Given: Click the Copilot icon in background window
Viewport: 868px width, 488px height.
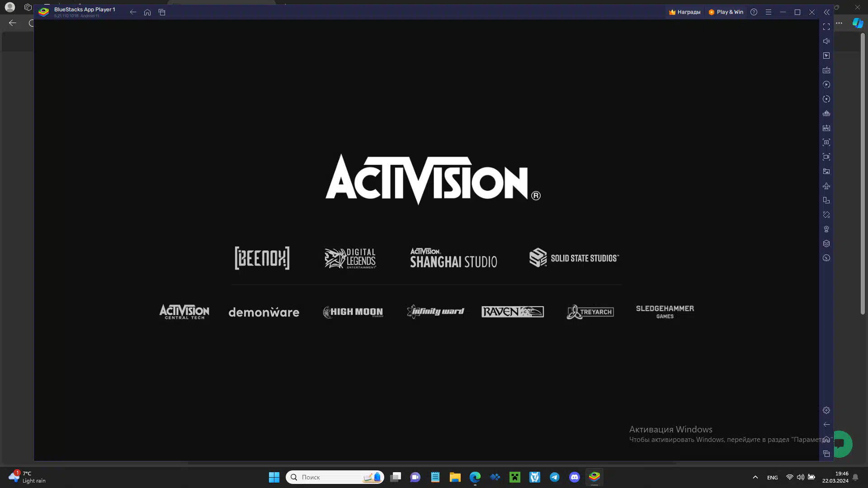Looking at the screenshot, I should pyautogui.click(x=858, y=23).
